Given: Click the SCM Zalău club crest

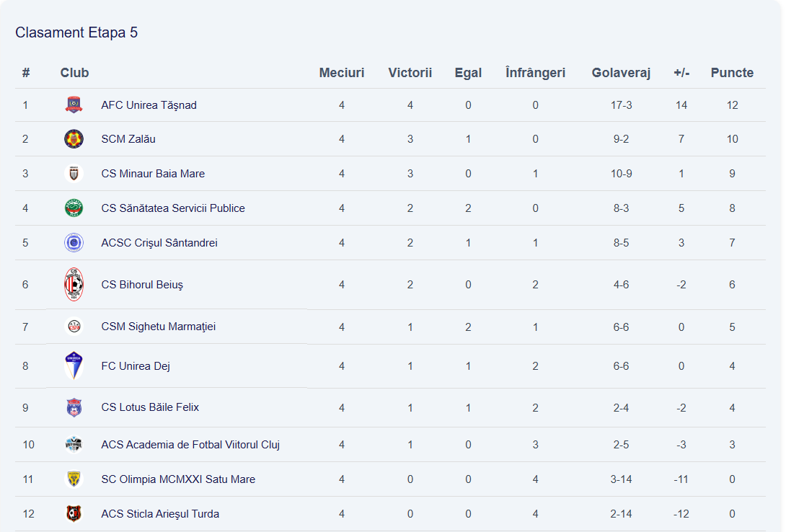Looking at the screenshot, I should pyautogui.click(x=74, y=139).
